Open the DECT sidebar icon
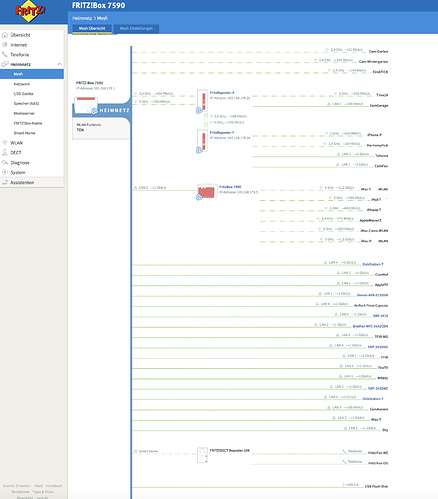The width and height of the screenshot is (438, 499). (5, 152)
